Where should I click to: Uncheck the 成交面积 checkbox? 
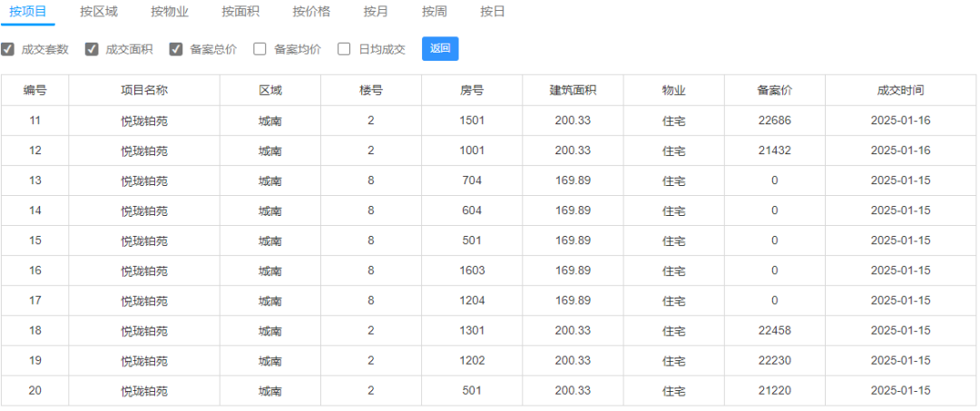(x=92, y=49)
